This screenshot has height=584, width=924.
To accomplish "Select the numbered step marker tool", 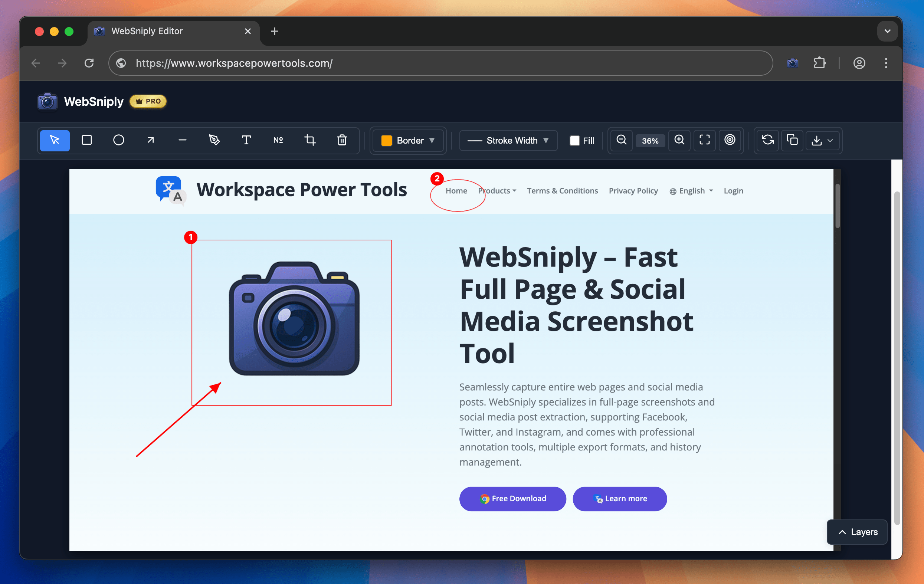I will pyautogui.click(x=278, y=140).
